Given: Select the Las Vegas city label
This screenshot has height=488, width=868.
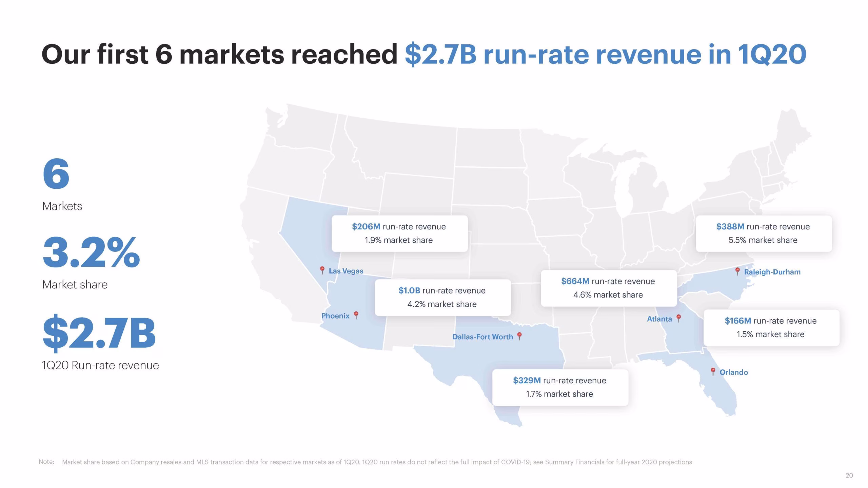Looking at the screenshot, I should 346,271.
